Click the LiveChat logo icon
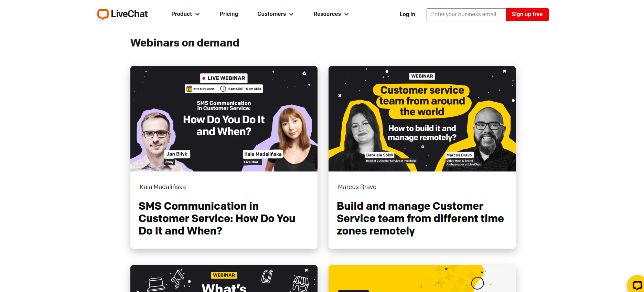 click(x=103, y=14)
